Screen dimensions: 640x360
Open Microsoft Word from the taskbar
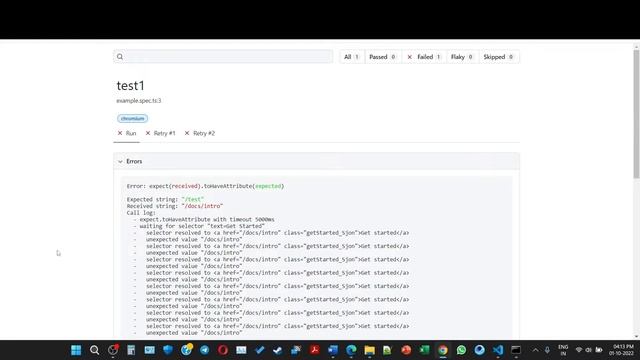[x=333, y=350]
